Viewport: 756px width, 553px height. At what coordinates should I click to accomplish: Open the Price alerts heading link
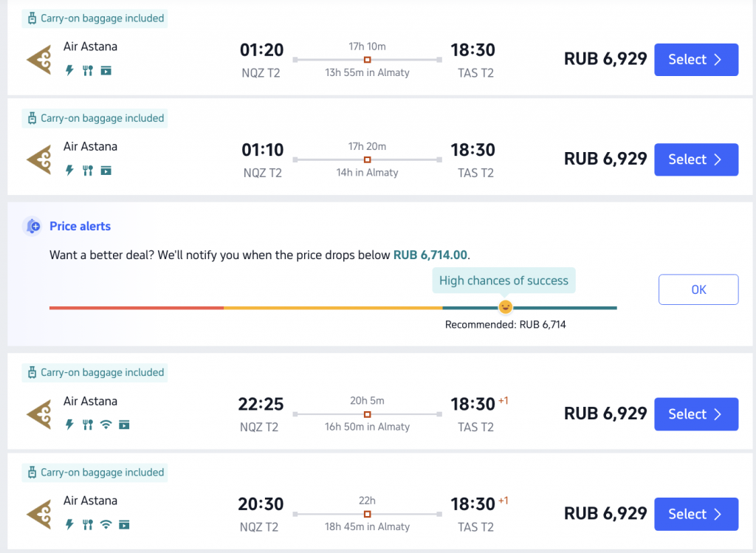[x=80, y=226]
